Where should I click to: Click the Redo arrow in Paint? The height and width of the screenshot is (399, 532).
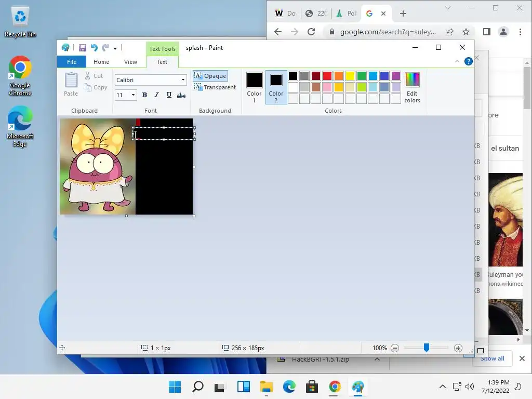tap(105, 48)
